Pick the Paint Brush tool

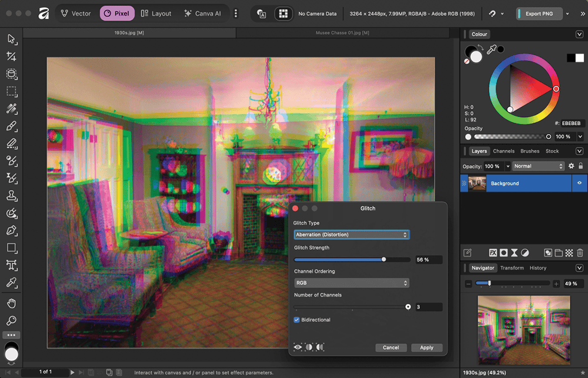point(11,126)
